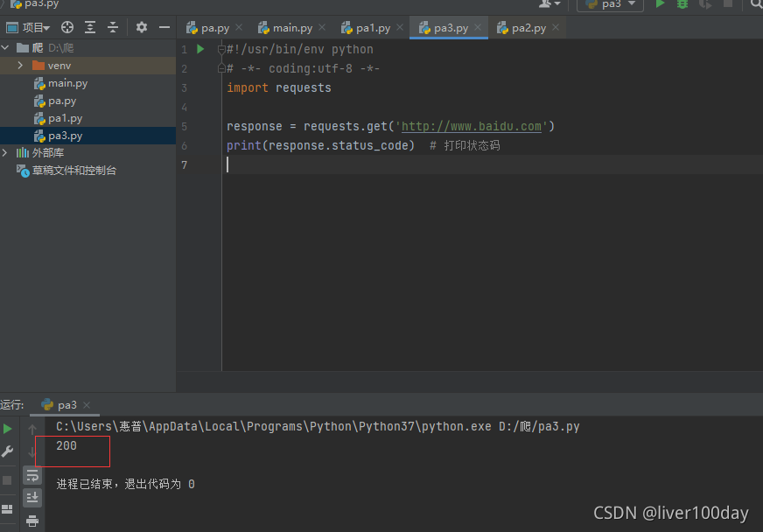The image size is (763, 532).
Task: Rerun pa3 from the run panel play icon
Action: click(7, 429)
